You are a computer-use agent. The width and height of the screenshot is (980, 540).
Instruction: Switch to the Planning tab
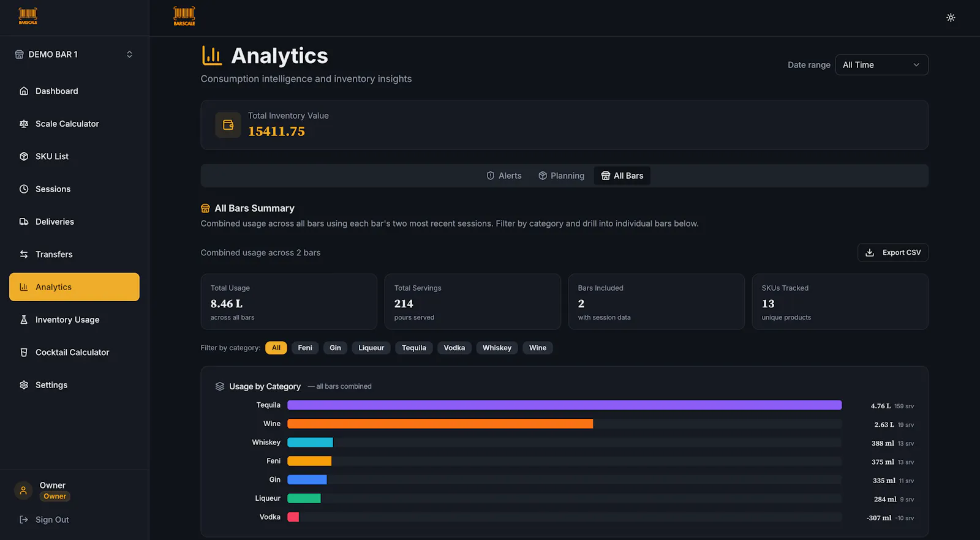[561, 176]
